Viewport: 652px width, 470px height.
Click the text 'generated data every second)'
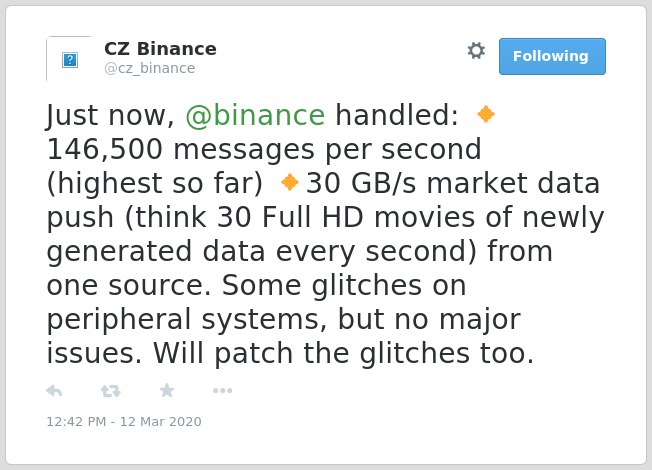click(x=262, y=251)
